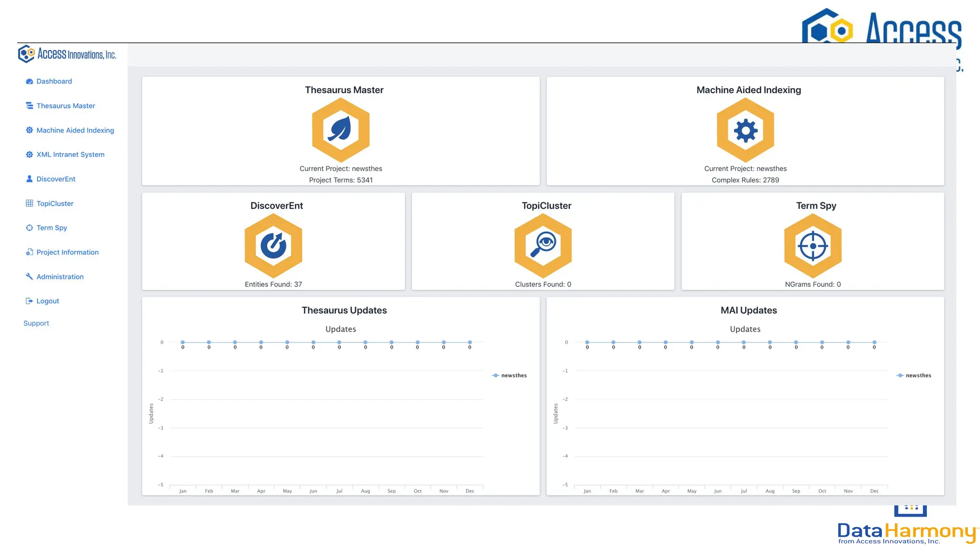The image size is (980, 551).
Task: Click the Term Spy crosshair hexagon icon
Action: pos(813,246)
